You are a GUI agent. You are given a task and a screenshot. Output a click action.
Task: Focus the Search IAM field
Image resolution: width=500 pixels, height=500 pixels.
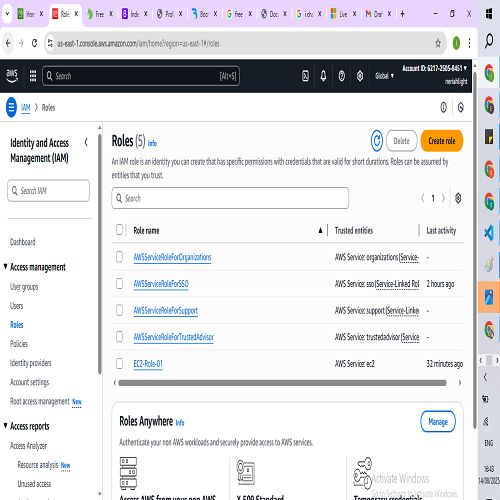[x=49, y=191]
